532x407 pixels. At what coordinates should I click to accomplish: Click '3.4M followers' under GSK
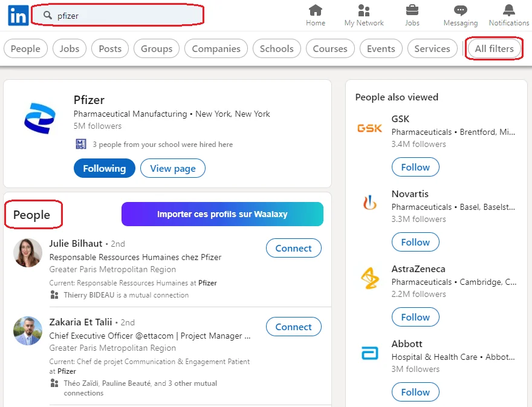tap(419, 144)
